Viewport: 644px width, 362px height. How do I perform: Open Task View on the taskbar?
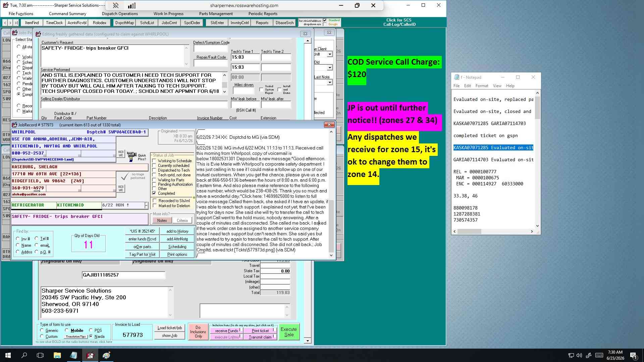point(40,355)
